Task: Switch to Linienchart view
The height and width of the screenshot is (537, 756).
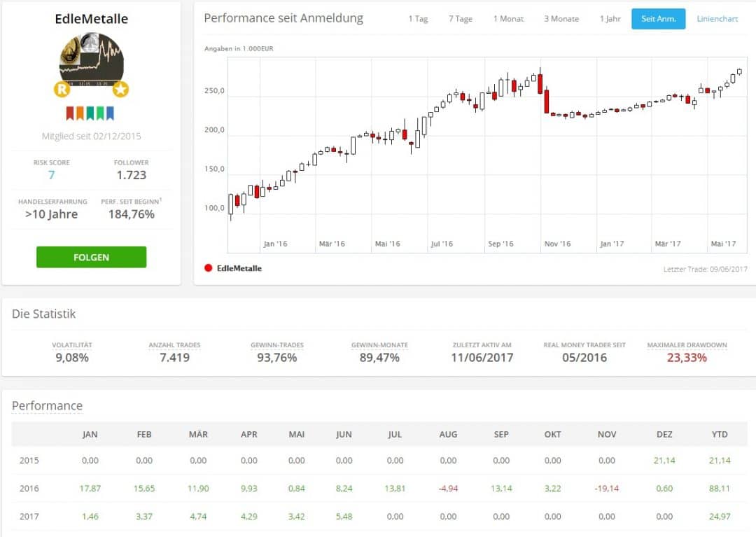Action: 717,19
